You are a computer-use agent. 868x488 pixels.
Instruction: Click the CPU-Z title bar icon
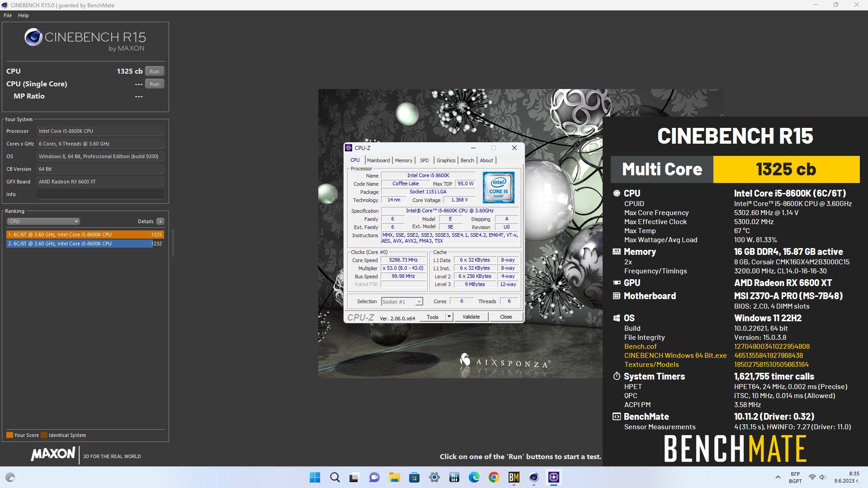pyautogui.click(x=349, y=148)
